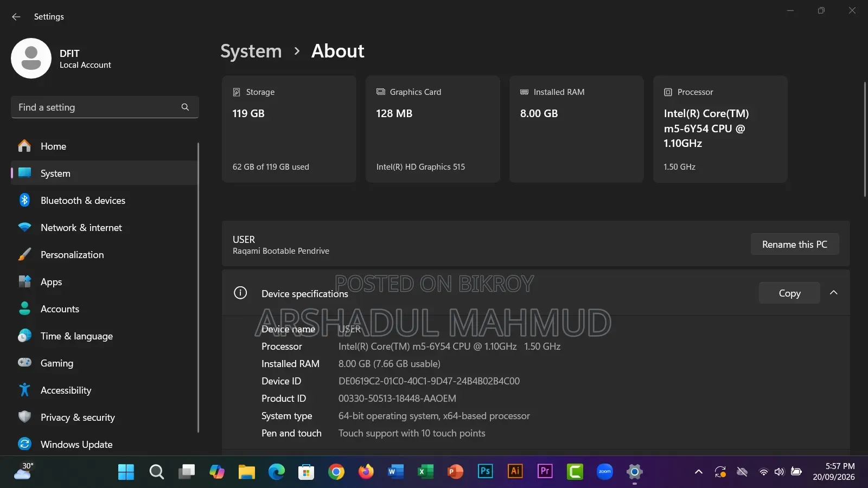Open Camtasia from the taskbar
868x488 pixels.
click(x=575, y=472)
